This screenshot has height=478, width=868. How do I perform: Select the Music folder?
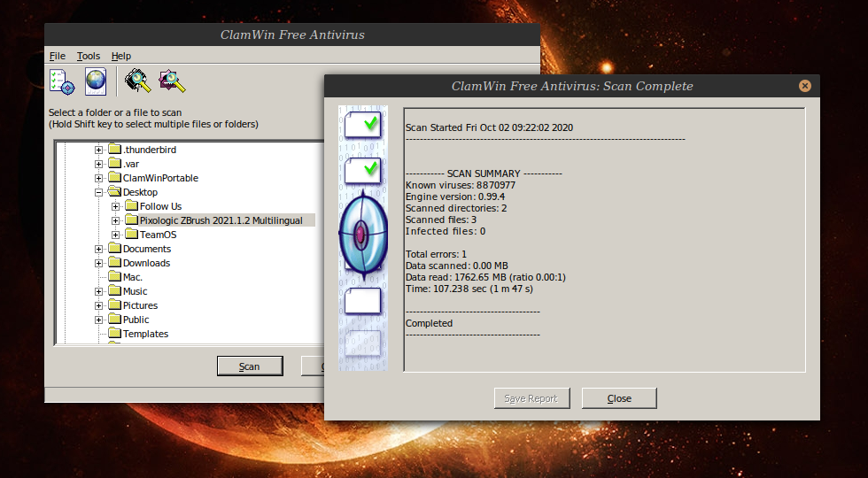[135, 291]
